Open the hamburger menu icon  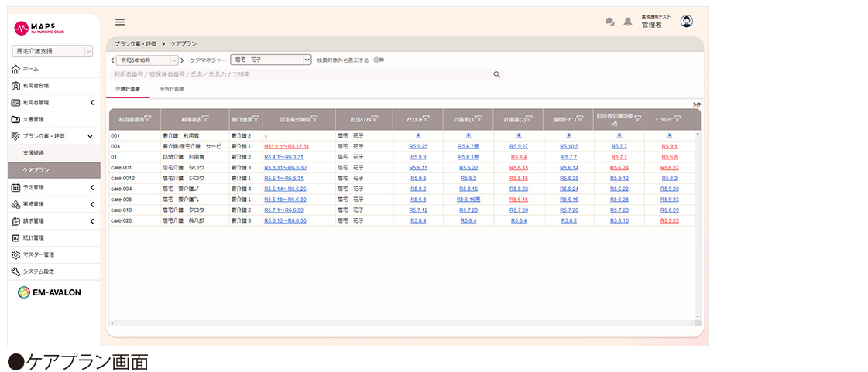(119, 22)
